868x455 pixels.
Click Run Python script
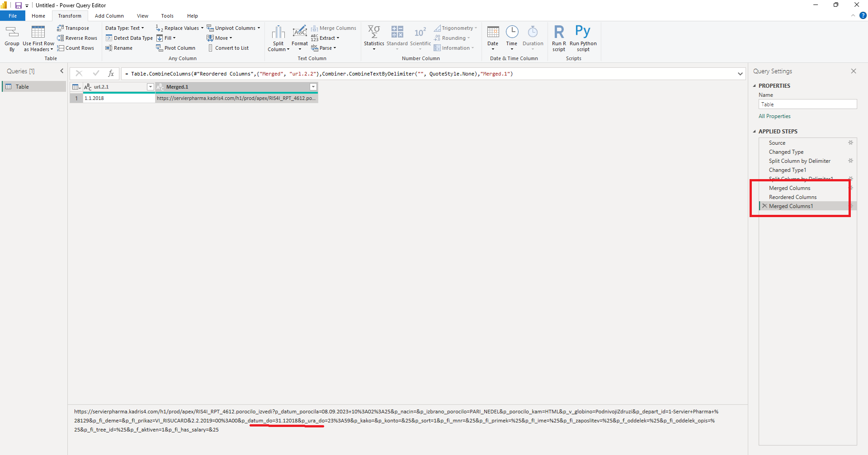point(583,38)
